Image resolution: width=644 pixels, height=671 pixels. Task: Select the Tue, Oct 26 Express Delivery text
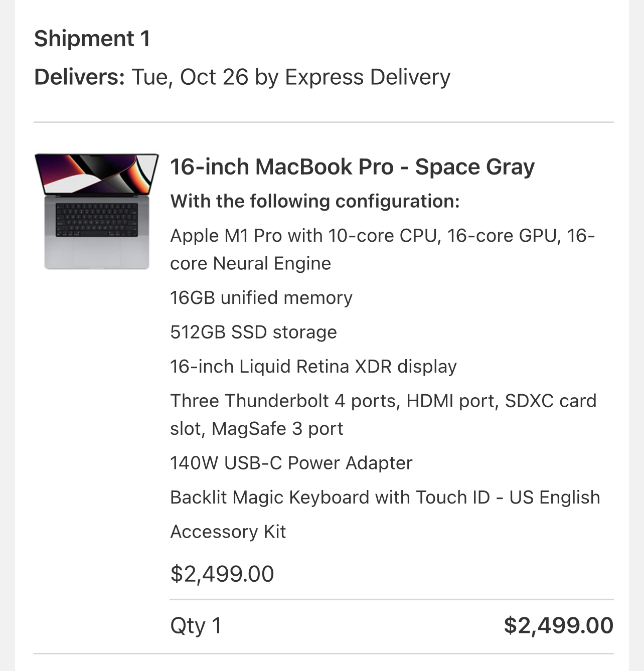coord(291,77)
